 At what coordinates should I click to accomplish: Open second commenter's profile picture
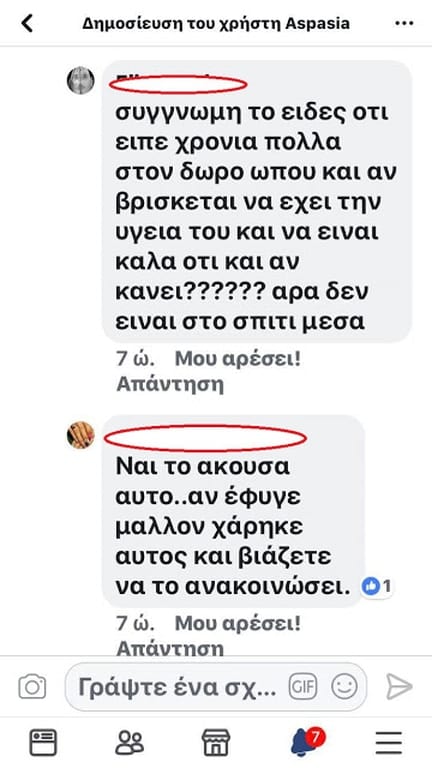[x=81, y=435]
